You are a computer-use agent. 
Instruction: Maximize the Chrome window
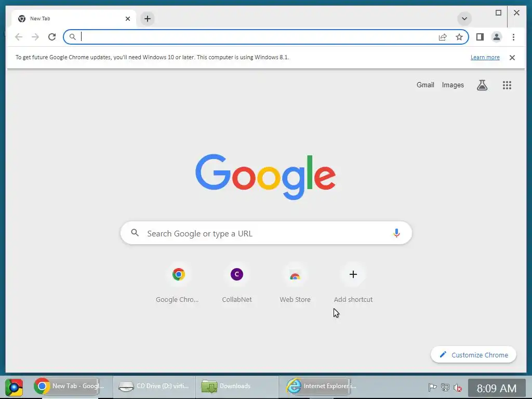(498, 13)
